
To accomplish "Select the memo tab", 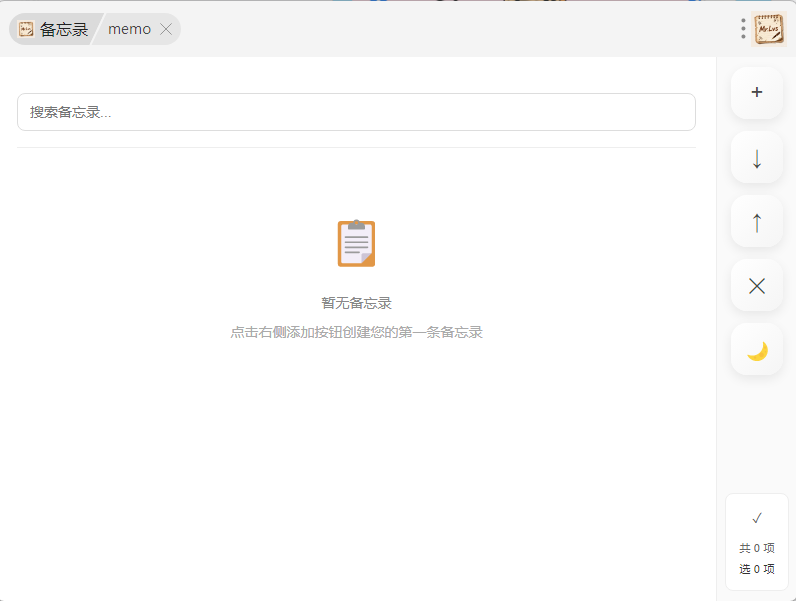I will tap(130, 30).
